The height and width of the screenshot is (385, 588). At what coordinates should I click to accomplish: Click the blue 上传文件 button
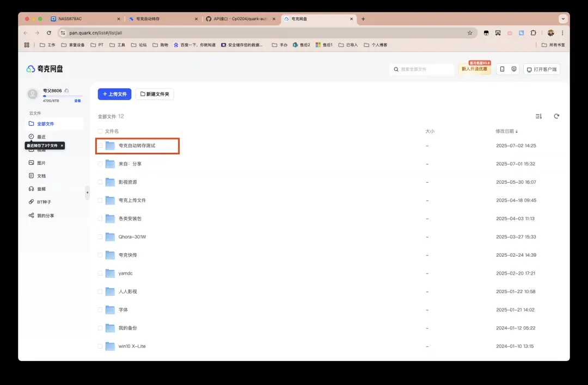114,94
